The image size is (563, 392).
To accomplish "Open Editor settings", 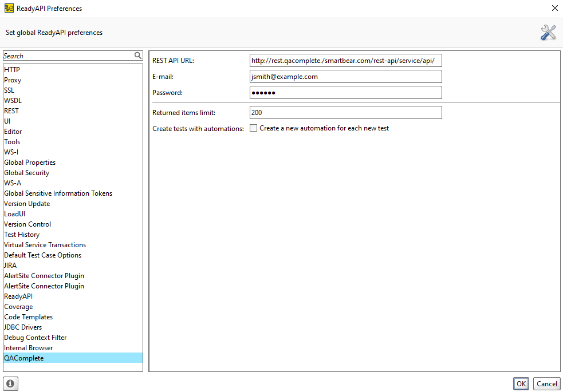I will point(73,132).
